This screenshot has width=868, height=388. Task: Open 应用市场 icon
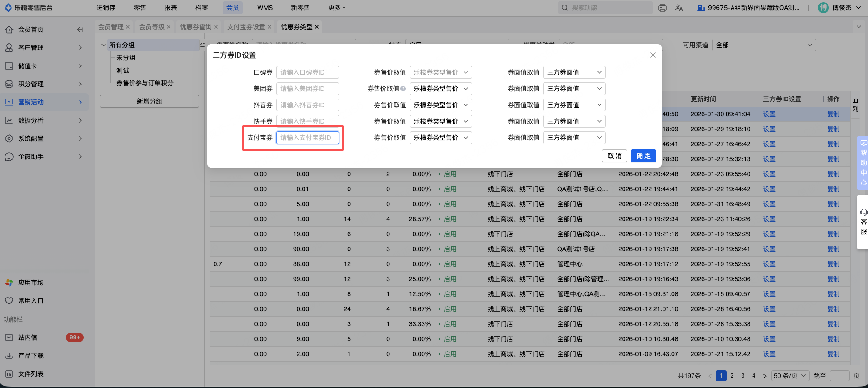pyautogui.click(x=9, y=283)
